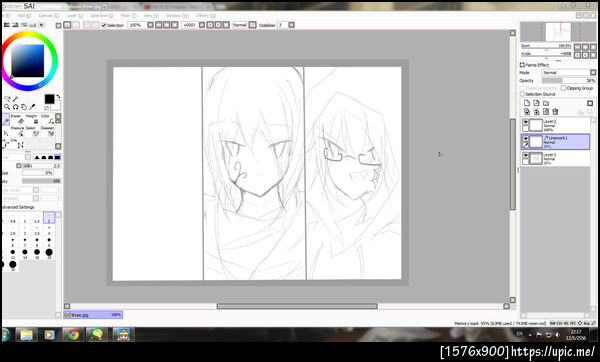600x362 pixels.
Task: Swap foreground and background colors arrow
Action: coord(58,97)
